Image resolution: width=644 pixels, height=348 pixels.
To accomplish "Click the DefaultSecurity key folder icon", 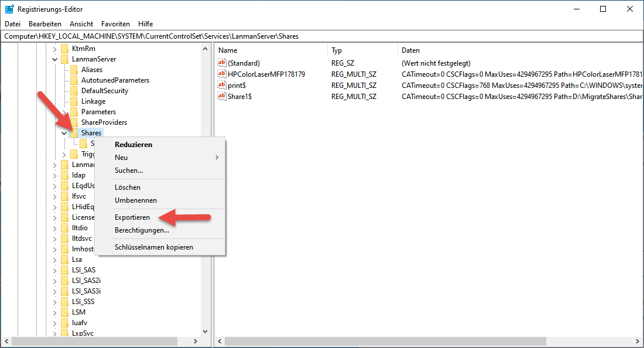I will (x=74, y=91).
